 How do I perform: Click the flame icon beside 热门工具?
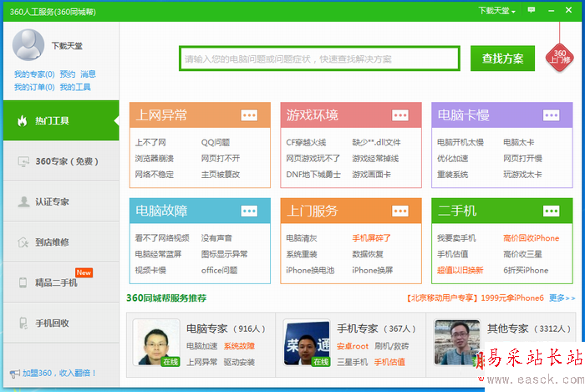tap(23, 121)
